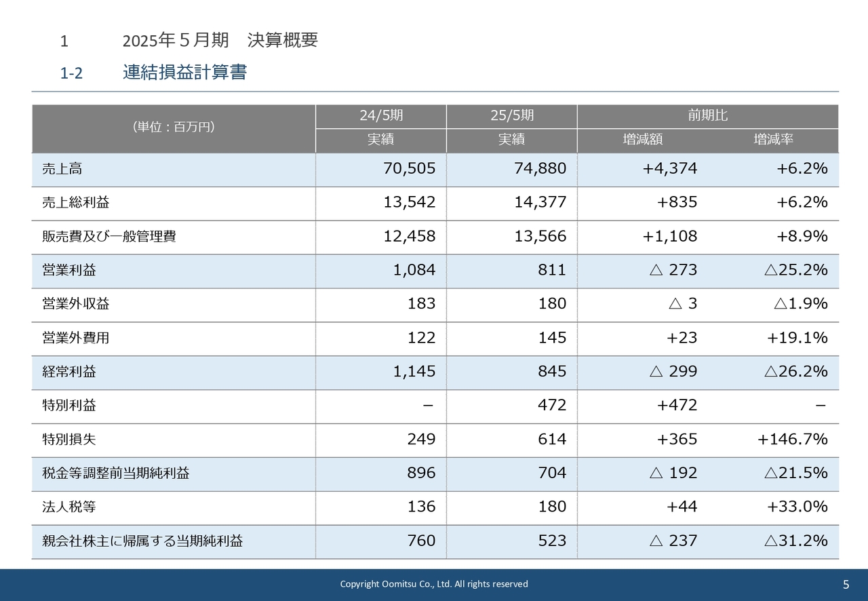The height and width of the screenshot is (601, 868).
Task: Click the subtitle '連結損益計算書'
Action: click(184, 73)
